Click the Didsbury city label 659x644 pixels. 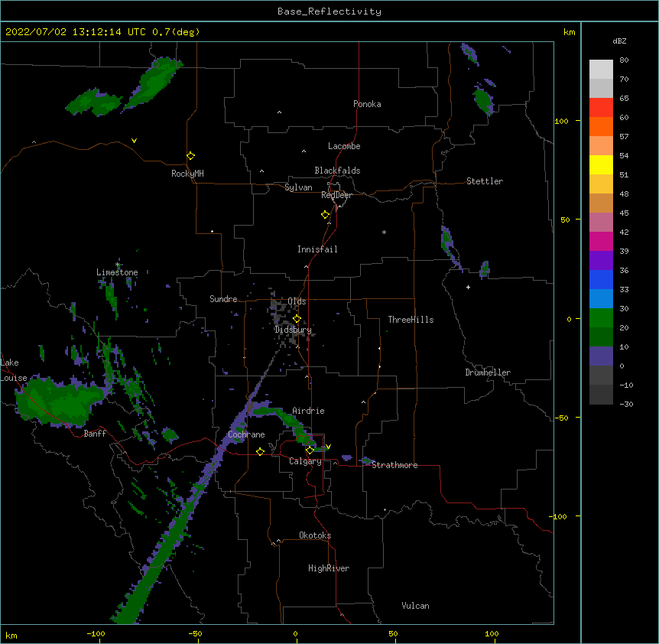[x=293, y=330]
